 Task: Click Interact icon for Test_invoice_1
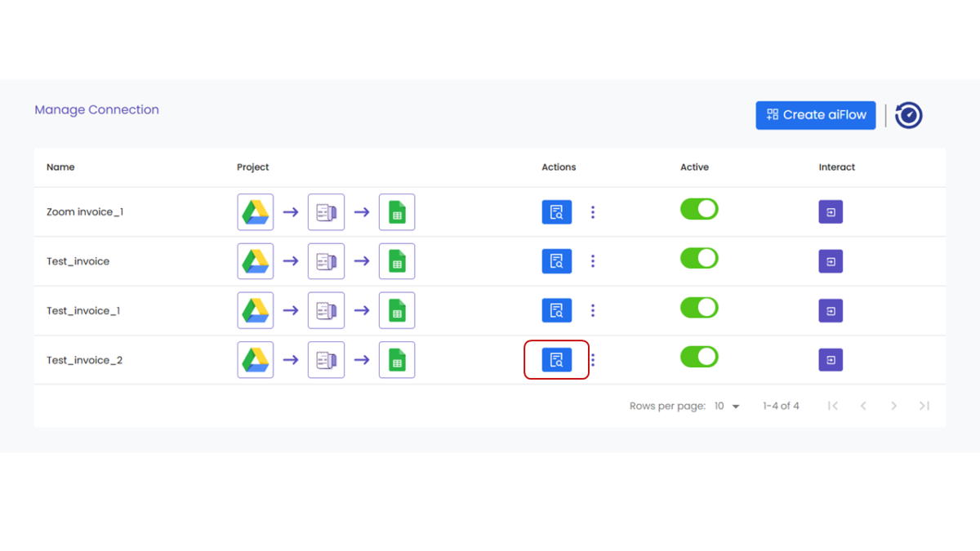point(831,310)
